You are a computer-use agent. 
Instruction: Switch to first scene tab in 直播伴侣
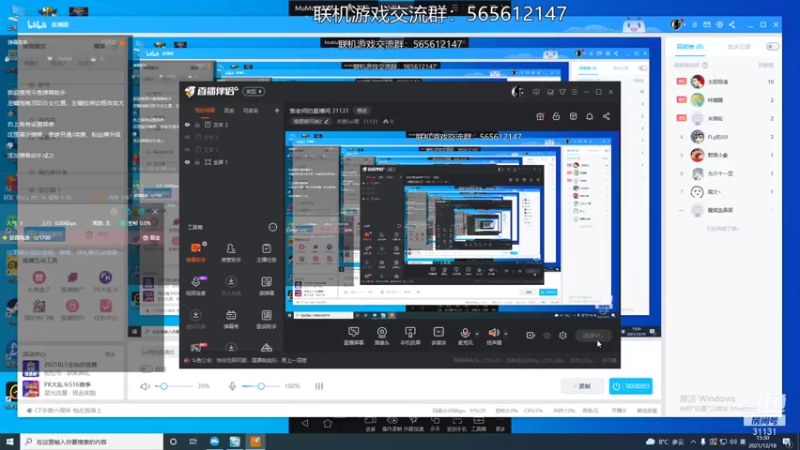click(x=205, y=110)
